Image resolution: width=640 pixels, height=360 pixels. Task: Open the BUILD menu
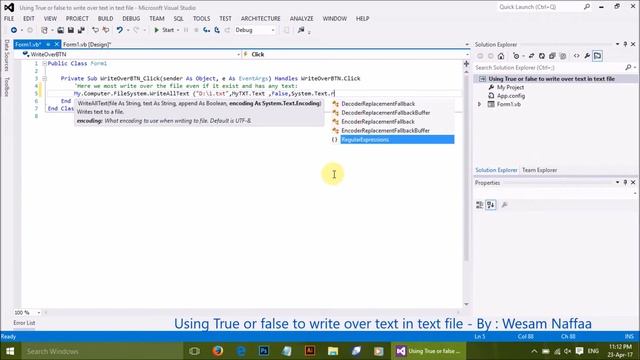(105, 19)
